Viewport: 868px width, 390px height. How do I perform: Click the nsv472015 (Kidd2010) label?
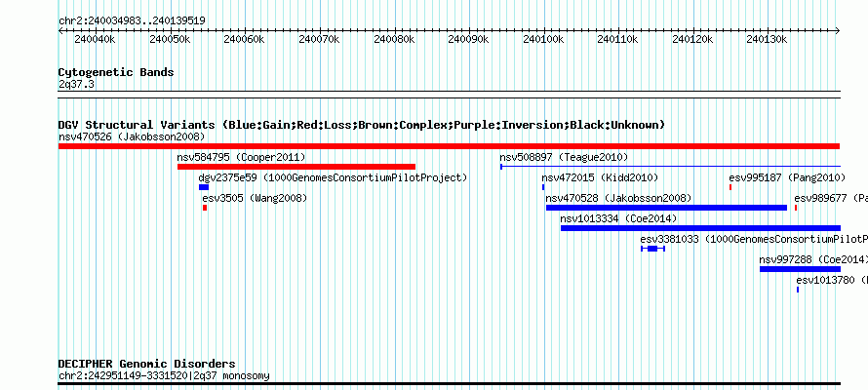(600, 177)
